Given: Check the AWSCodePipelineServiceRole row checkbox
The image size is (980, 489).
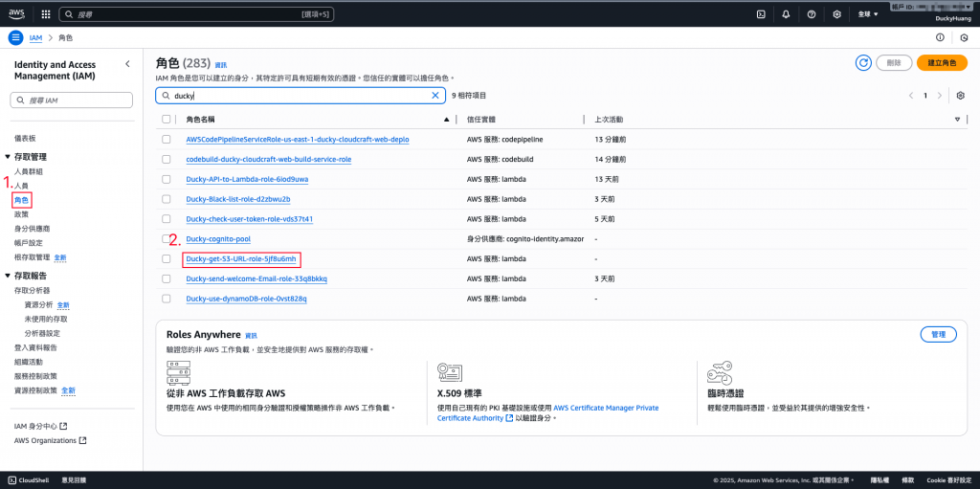Looking at the screenshot, I should 167,140.
